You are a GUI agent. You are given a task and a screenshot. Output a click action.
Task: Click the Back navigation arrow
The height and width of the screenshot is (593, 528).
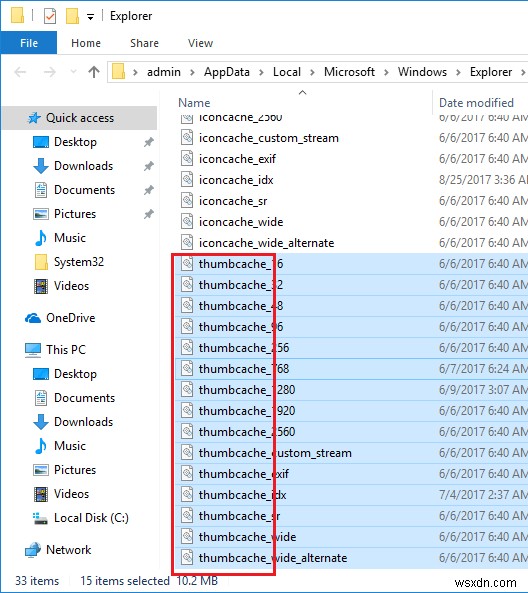coord(20,71)
